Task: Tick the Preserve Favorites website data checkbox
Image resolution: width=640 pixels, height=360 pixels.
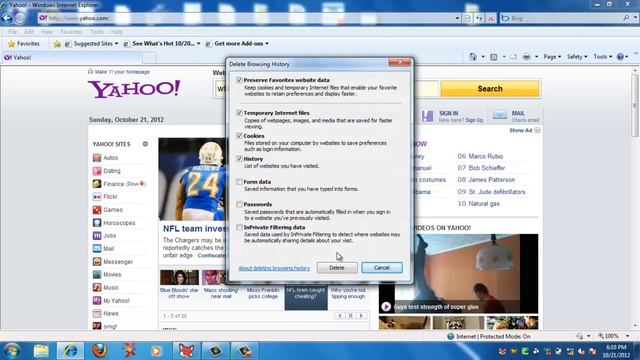Action: (x=239, y=80)
